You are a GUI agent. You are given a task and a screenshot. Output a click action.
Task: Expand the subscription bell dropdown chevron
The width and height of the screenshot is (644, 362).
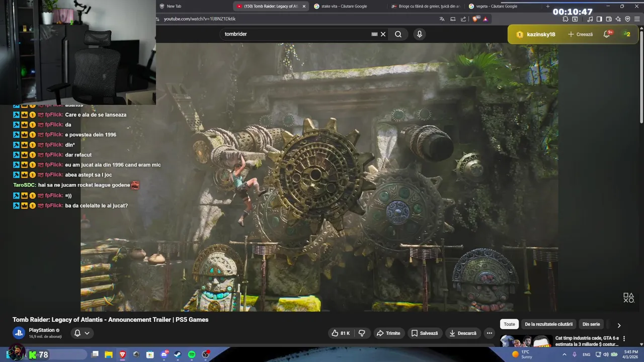point(87,333)
